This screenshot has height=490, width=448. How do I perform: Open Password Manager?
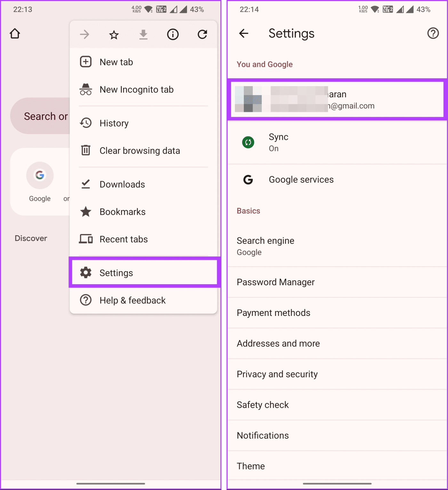pyautogui.click(x=276, y=282)
